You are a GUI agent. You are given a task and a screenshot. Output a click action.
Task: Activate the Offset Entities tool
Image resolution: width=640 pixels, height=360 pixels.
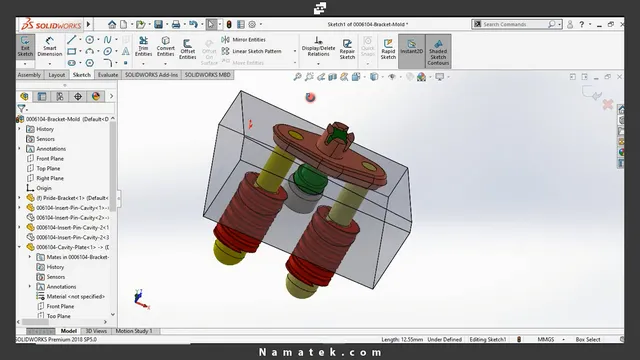click(x=187, y=49)
